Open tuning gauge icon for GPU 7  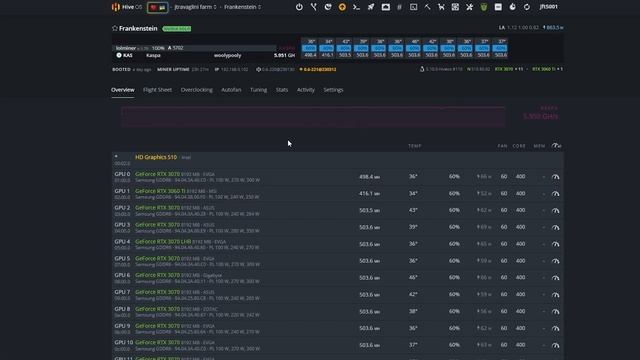[x=556, y=295]
